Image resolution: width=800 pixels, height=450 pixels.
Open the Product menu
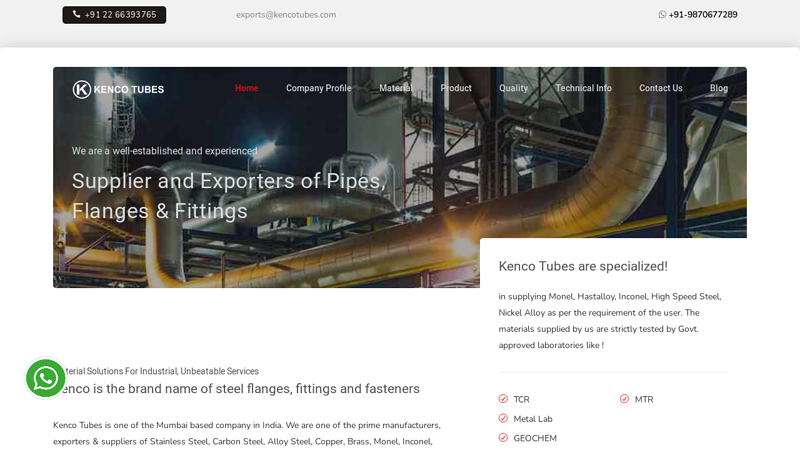click(456, 88)
